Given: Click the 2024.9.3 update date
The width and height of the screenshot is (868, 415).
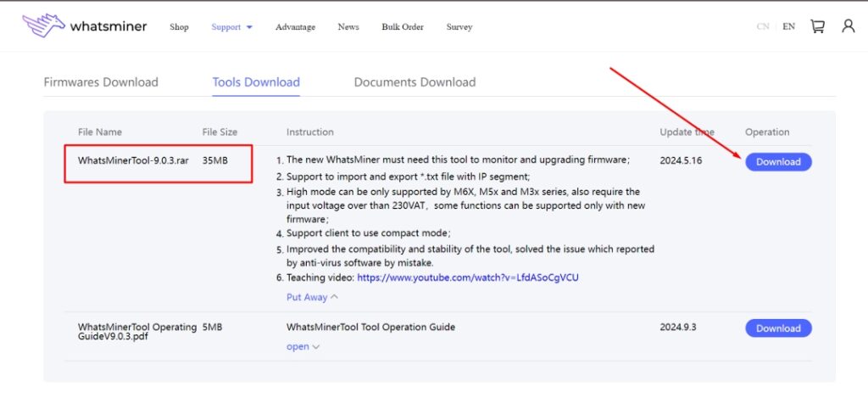Looking at the screenshot, I should pos(678,327).
